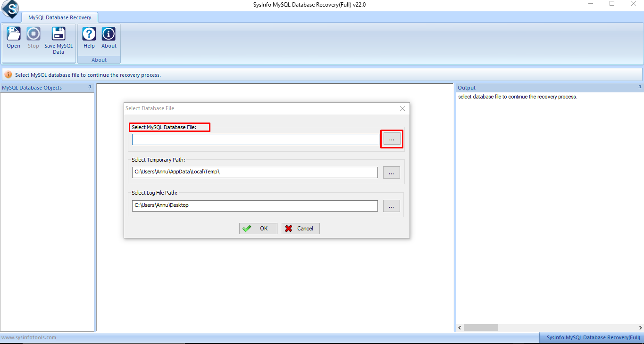Viewport: 644px width, 344px height.
Task: Minimize the SysInfo application window
Action: point(590,4)
